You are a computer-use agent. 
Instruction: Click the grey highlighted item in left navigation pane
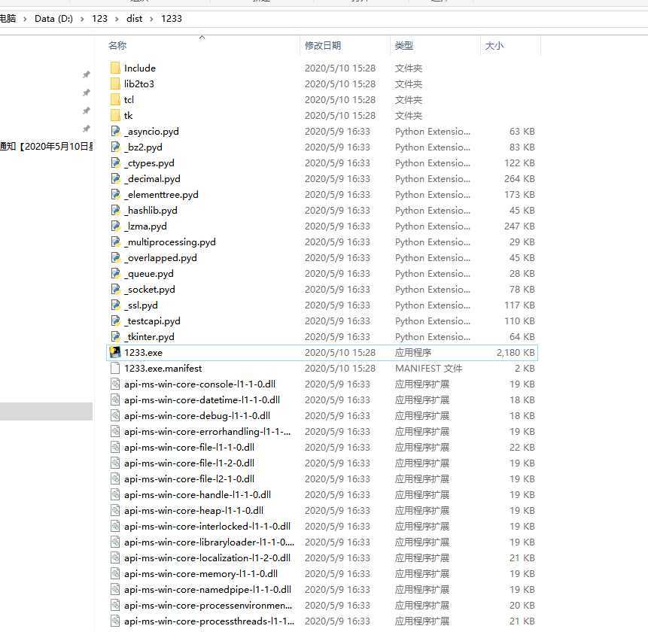(47, 412)
